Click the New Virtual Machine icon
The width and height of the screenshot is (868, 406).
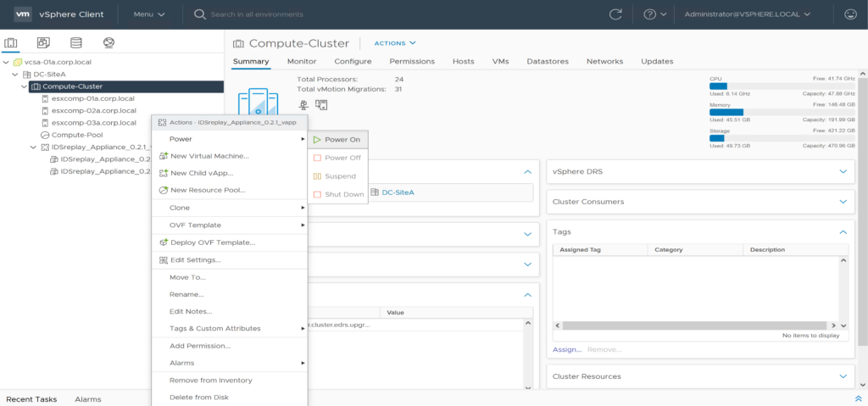pos(164,156)
